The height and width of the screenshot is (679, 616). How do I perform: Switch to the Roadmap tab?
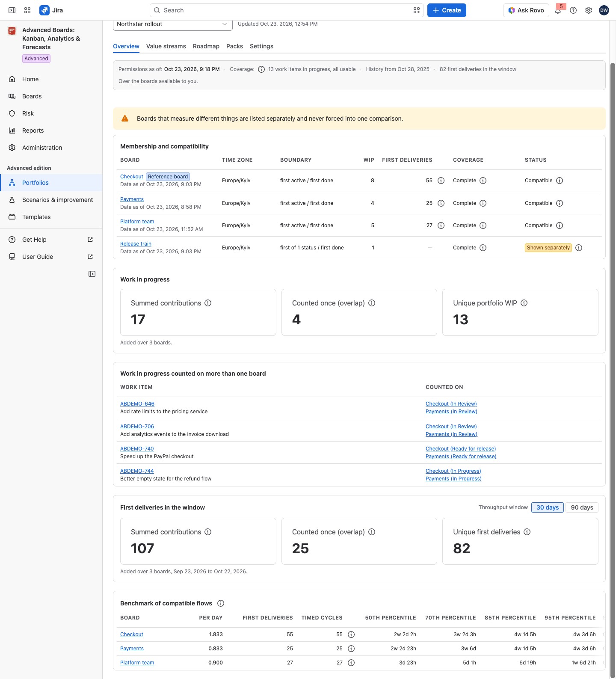206,46
